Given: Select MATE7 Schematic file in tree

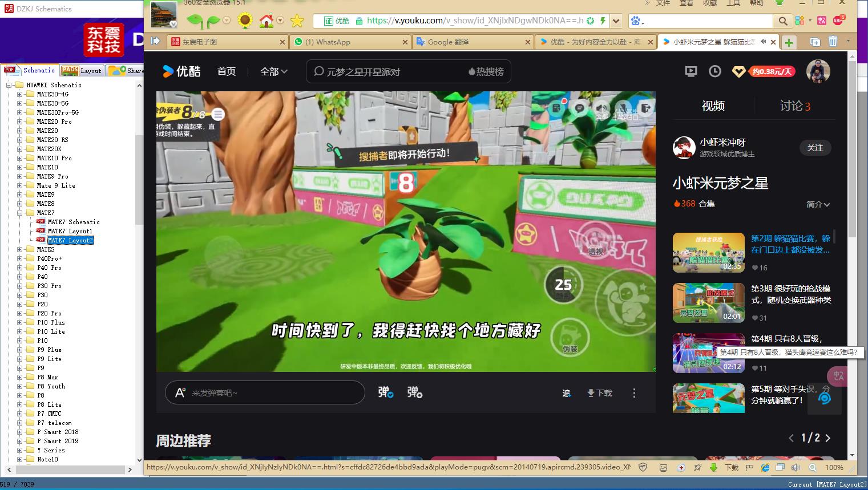Looking at the screenshot, I should [x=74, y=222].
